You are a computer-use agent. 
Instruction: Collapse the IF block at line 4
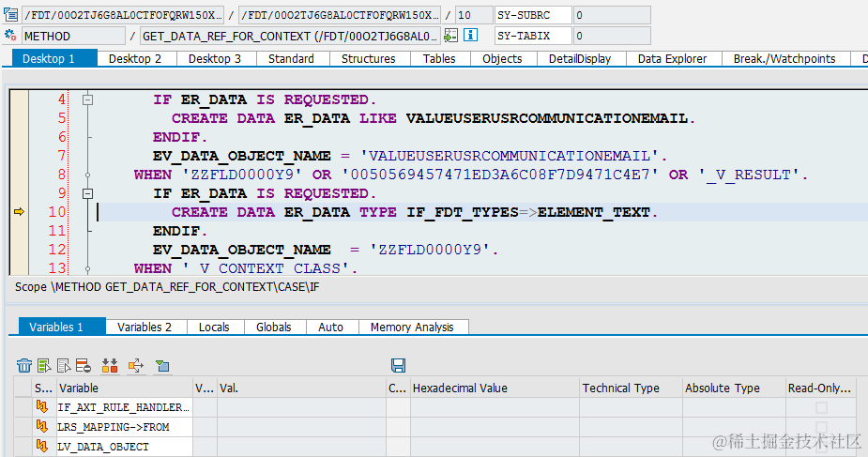[x=87, y=100]
